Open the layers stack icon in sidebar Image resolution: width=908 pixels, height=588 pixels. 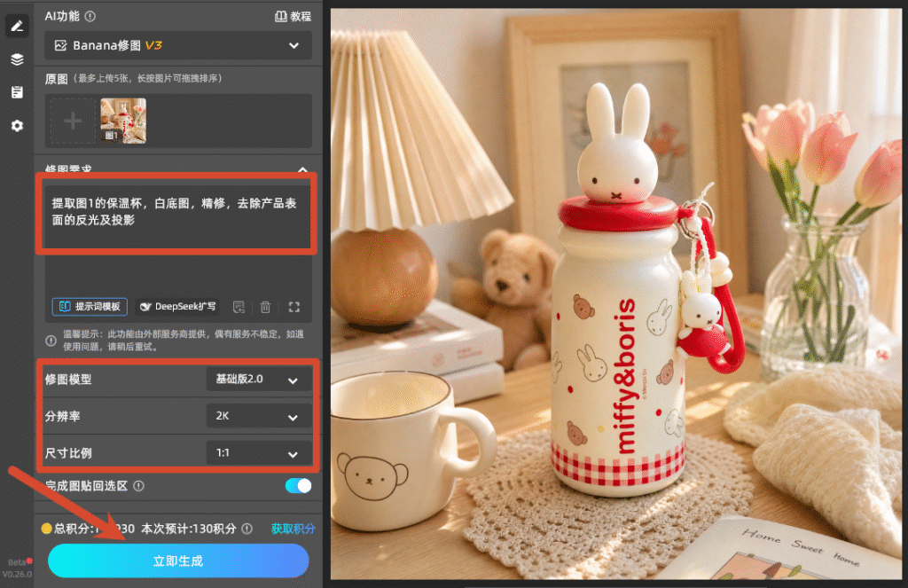tap(17, 59)
